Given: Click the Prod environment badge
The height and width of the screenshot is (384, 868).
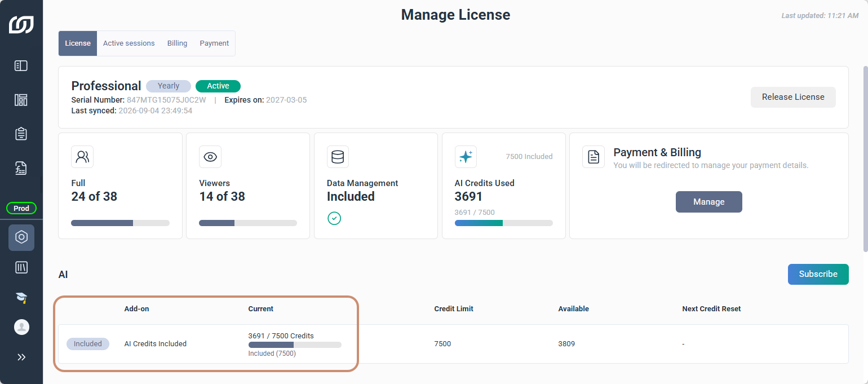Looking at the screenshot, I should pyautogui.click(x=21, y=209).
